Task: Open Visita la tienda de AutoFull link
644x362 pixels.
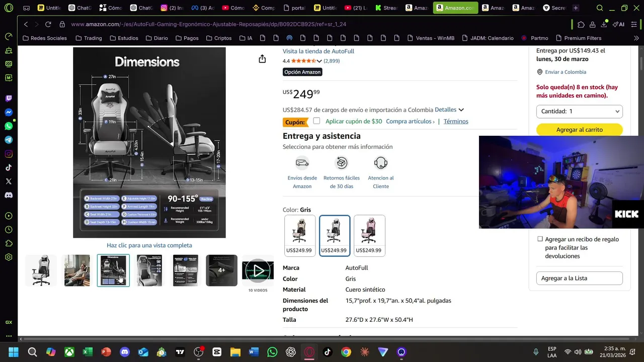Action: click(318, 51)
